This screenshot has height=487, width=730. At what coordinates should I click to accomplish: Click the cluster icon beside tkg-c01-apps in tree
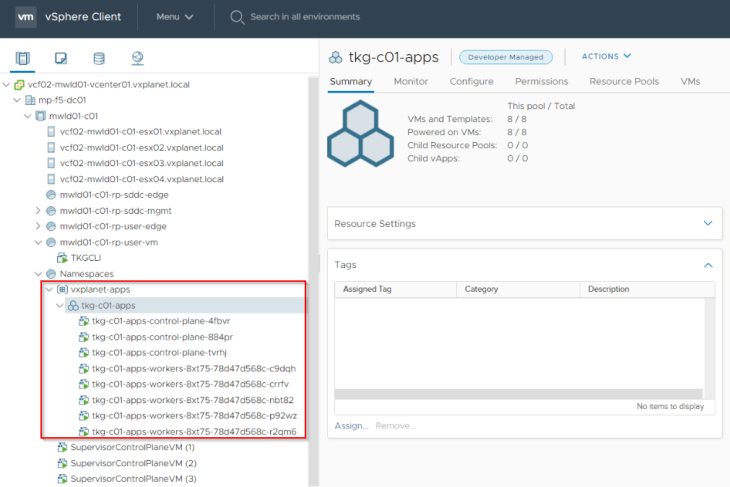pyautogui.click(x=73, y=305)
